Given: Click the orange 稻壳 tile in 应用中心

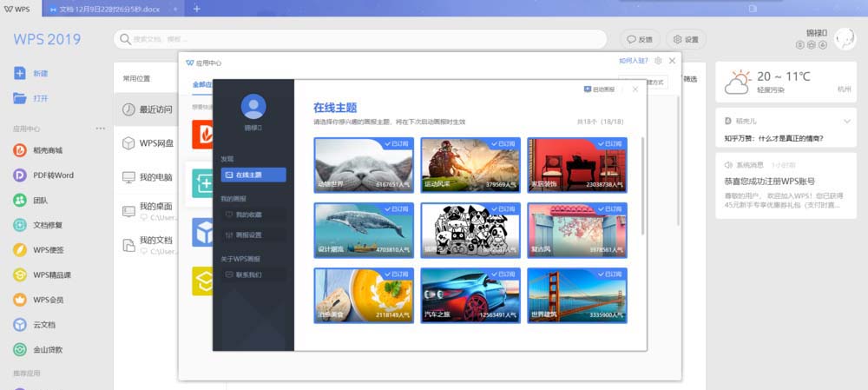Looking at the screenshot, I should [x=202, y=135].
